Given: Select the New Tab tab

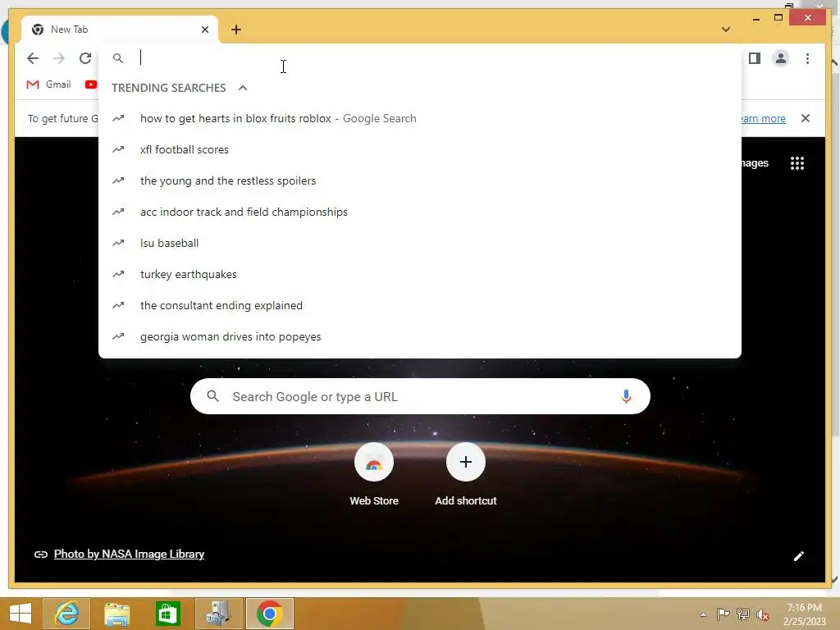Looking at the screenshot, I should 120,30.
